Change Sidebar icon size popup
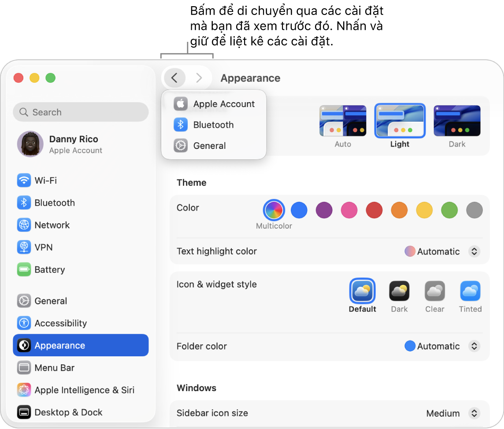Screen dimensions: 504x429 [x=474, y=413]
